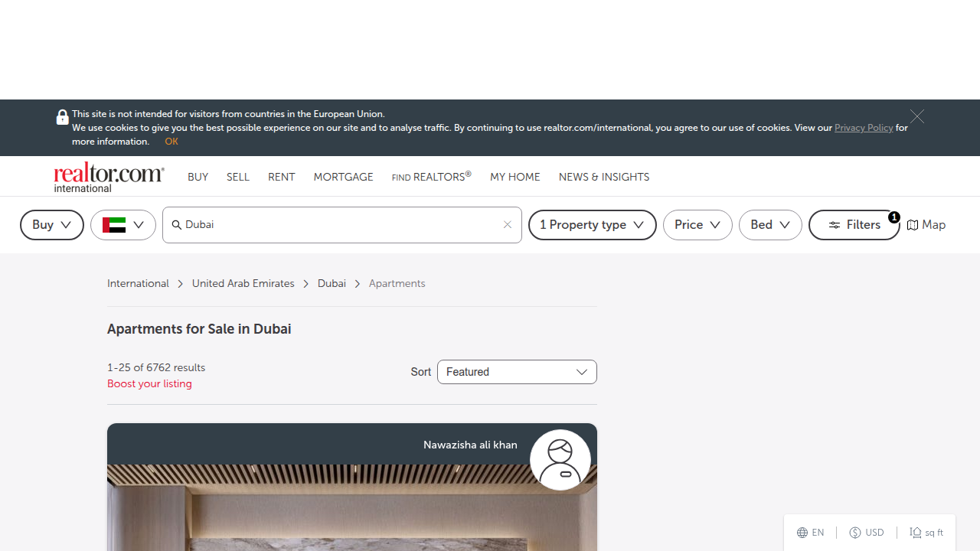The width and height of the screenshot is (980, 551).
Task: Open the Filters panel
Action: pyautogui.click(x=854, y=225)
